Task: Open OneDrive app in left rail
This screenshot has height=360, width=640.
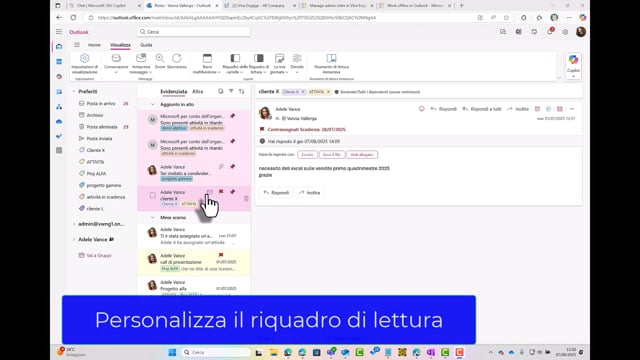Action: coord(59,121)
